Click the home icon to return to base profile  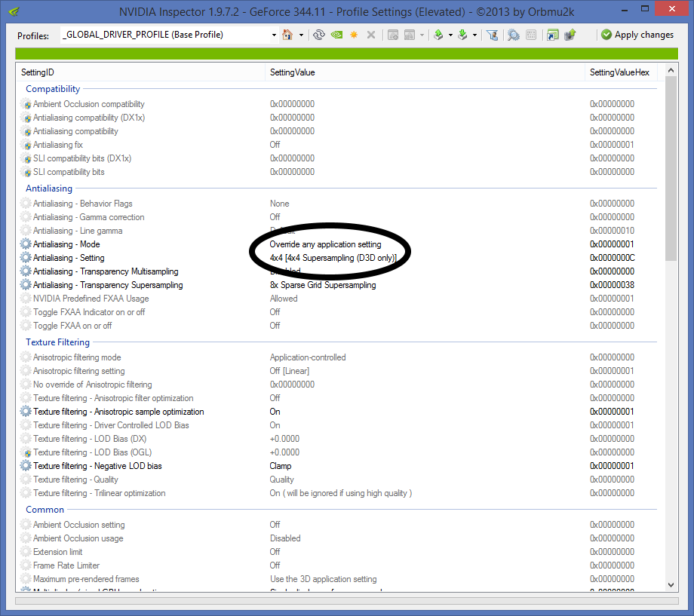pos(287,35)
